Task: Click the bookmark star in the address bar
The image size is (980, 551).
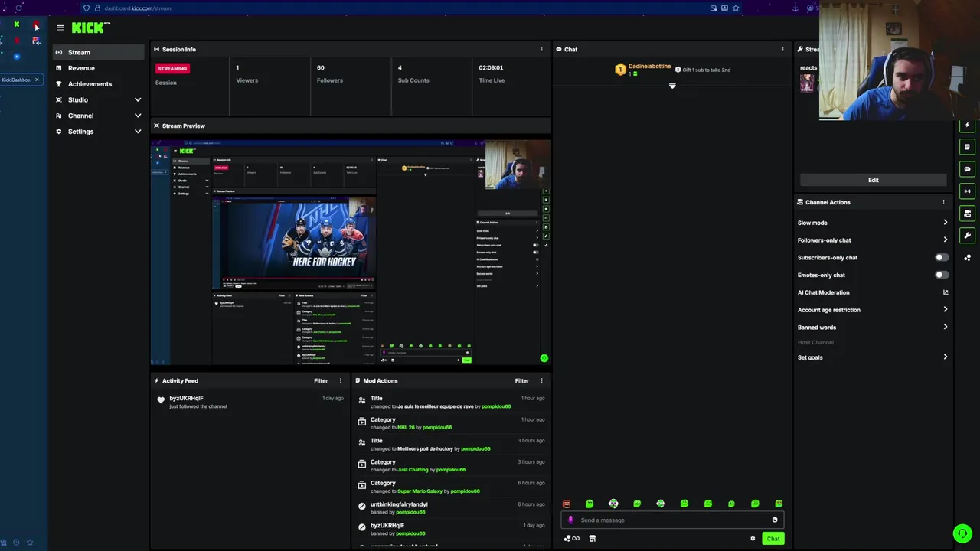Action: tap(736, 8)
